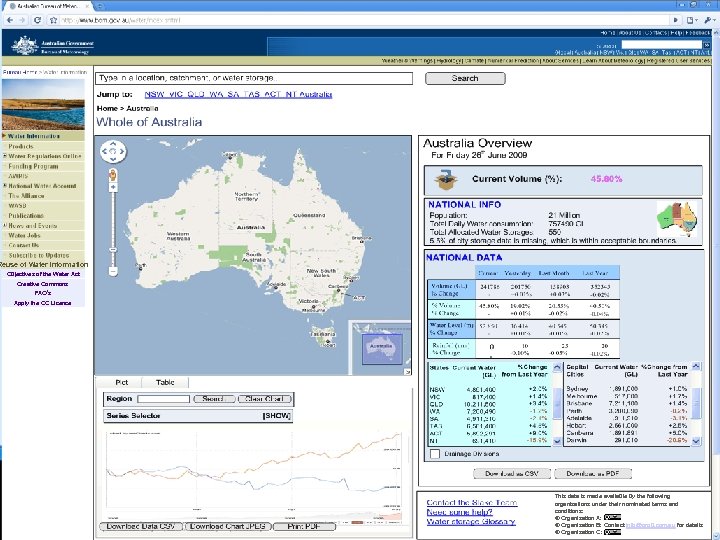Screen dimensions: 720x540
Task: Open the Need some help? link
Action: (460, 512)
